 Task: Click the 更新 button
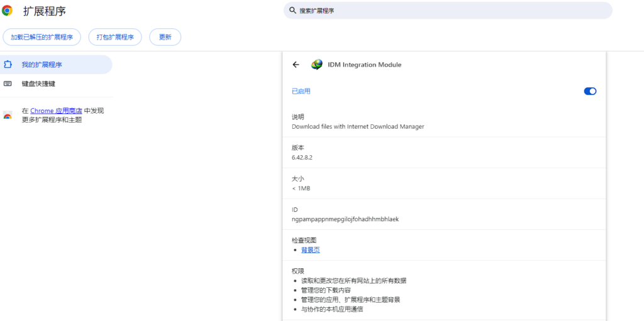pos(165,37)
